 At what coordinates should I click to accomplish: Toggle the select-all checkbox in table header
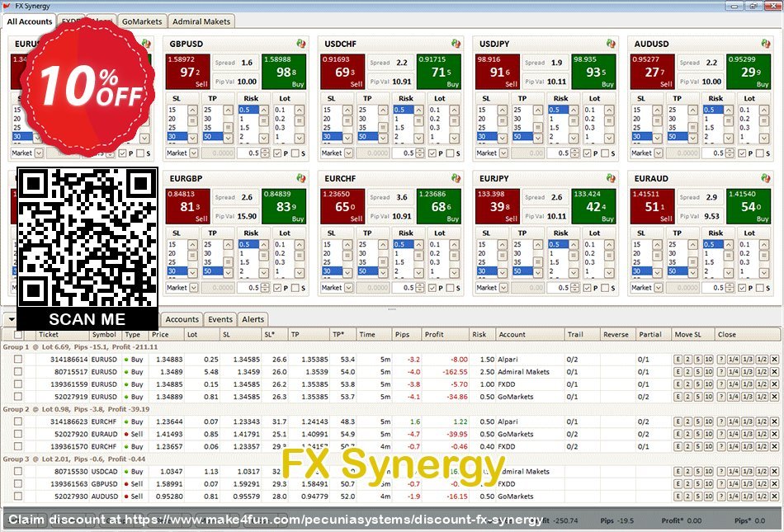coord(18,335)
